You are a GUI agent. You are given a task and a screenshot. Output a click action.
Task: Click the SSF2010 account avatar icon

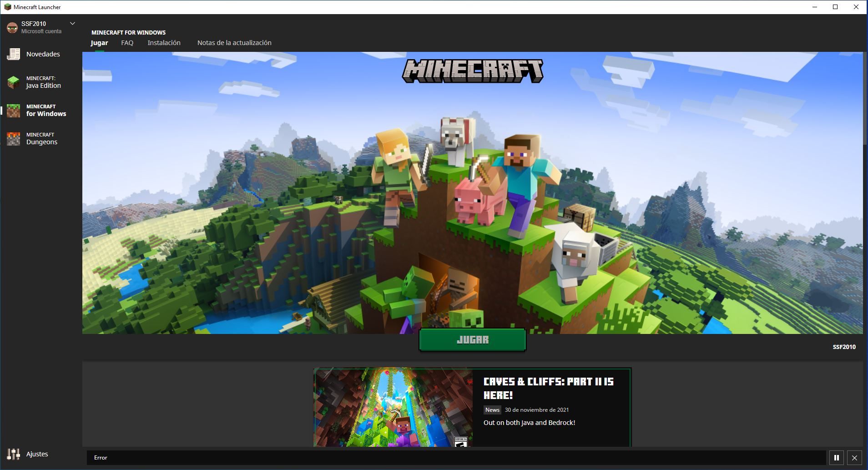click(x=12, y=27)
